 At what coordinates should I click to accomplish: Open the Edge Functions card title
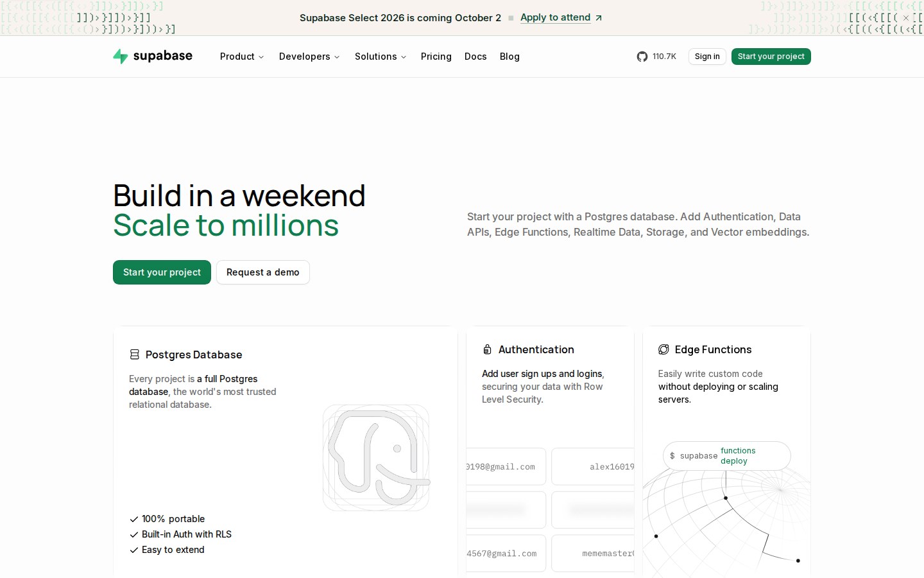pos(713,349)
